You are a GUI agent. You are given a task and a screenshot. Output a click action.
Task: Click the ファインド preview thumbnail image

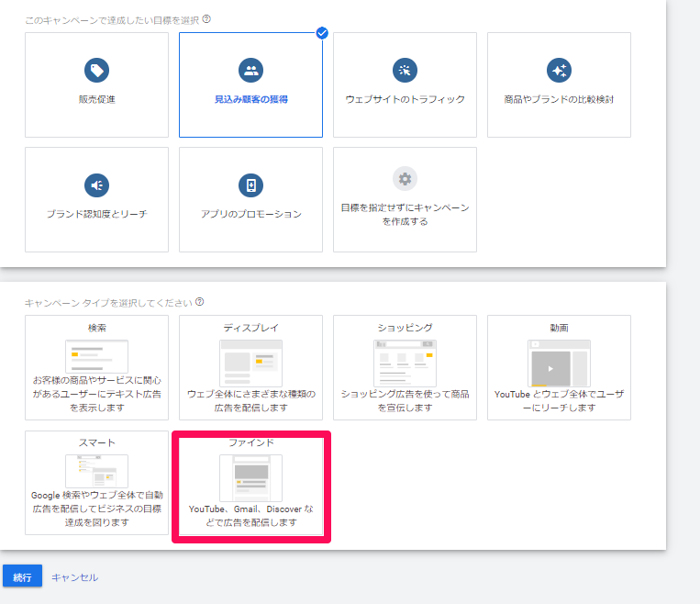tap(250, 477)
